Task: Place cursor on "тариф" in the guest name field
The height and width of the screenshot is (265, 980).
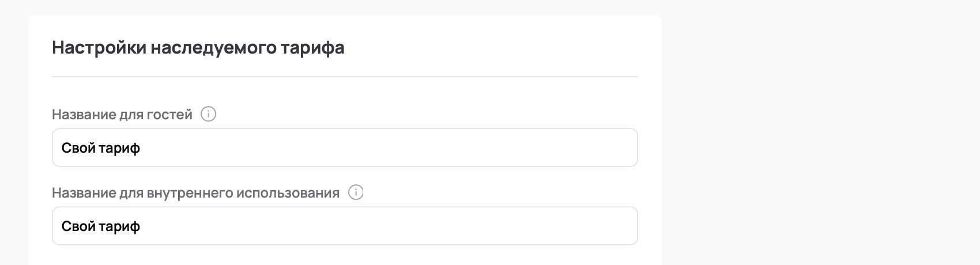Action: (119, 148)
